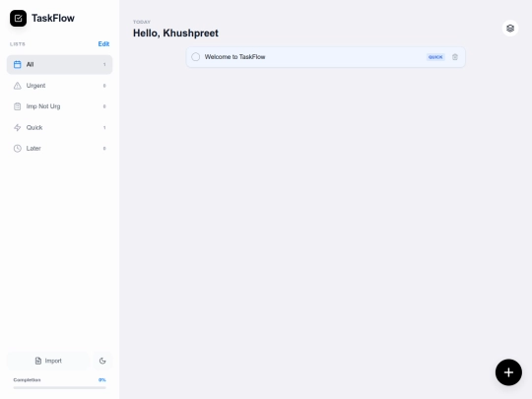The width and height of the screenshot is (532, 399).
Task: Click the Edit lists link
Action: tap(103, 44)
